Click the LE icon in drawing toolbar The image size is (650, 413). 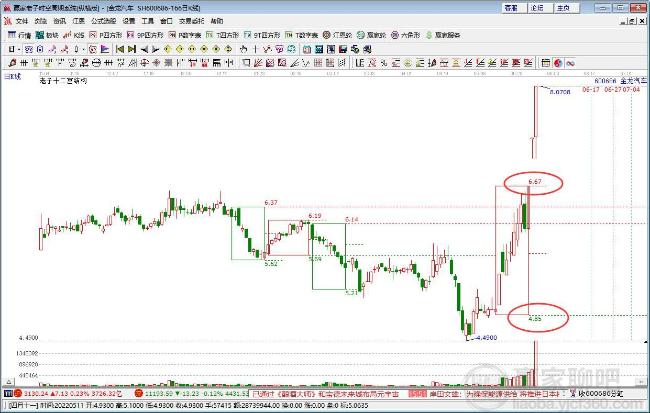pyautogui.click(x=359, y=63)
